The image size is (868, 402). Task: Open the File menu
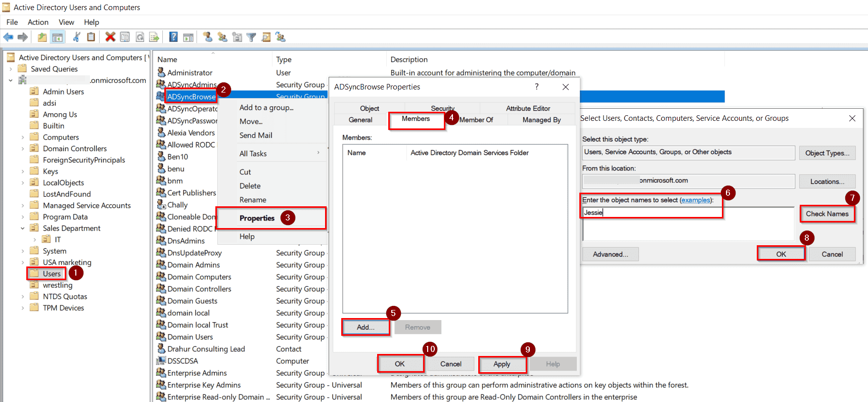click(12, 22)
